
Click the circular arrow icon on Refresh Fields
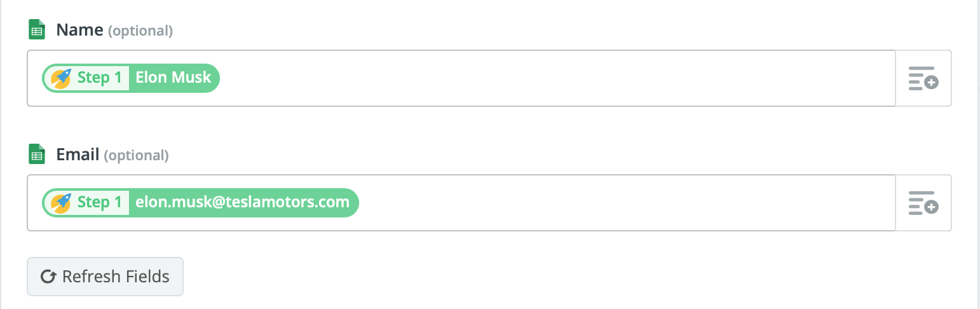pos(48,277)
